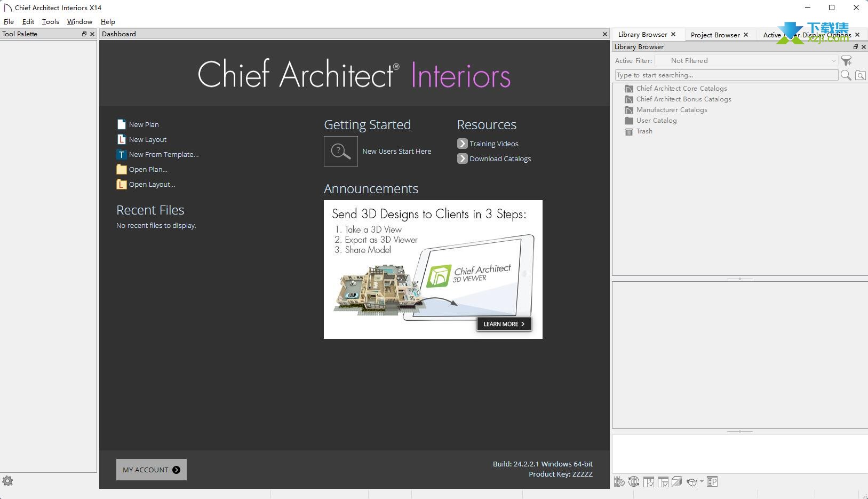Click the splitter handle below the library tree

[740, 279]
